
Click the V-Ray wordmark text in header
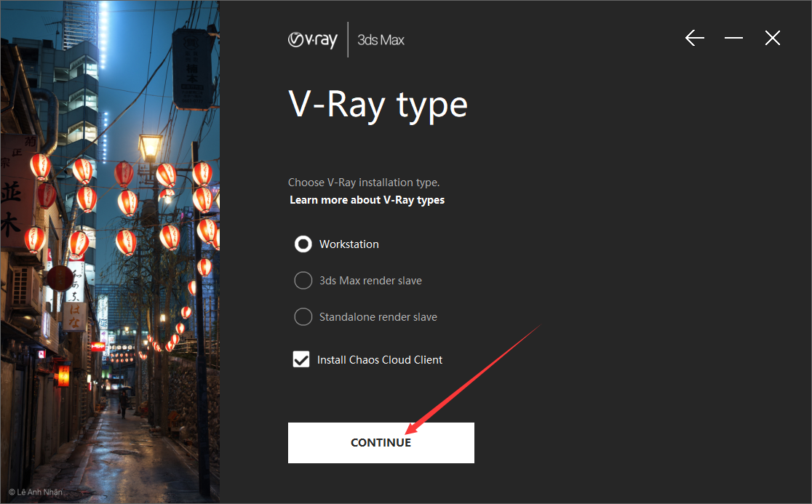[x=322, y=40]
